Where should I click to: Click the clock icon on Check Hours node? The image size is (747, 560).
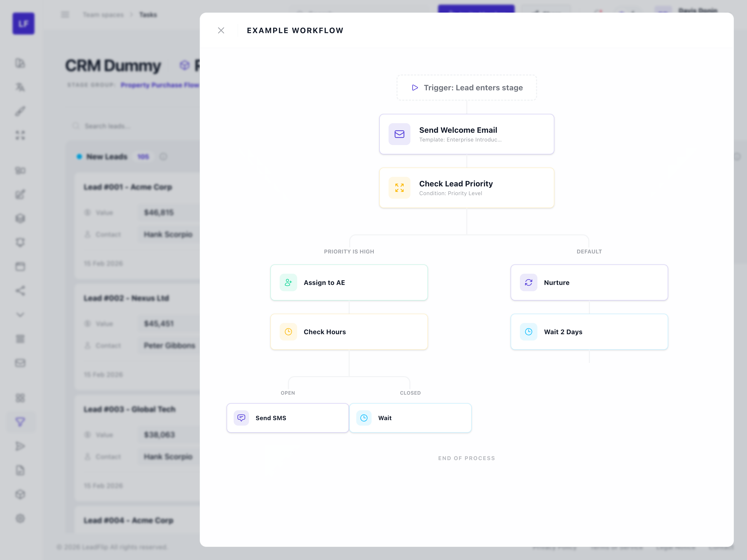tap(288, 332)
